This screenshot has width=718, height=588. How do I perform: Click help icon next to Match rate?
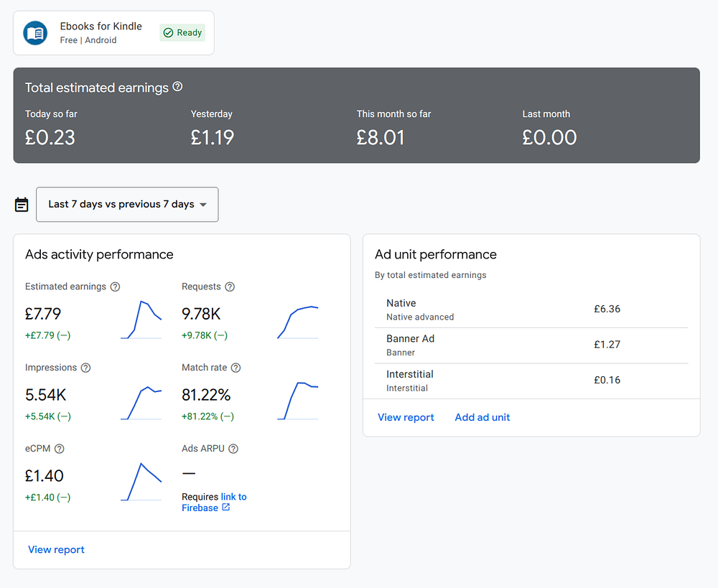[236, 368]
